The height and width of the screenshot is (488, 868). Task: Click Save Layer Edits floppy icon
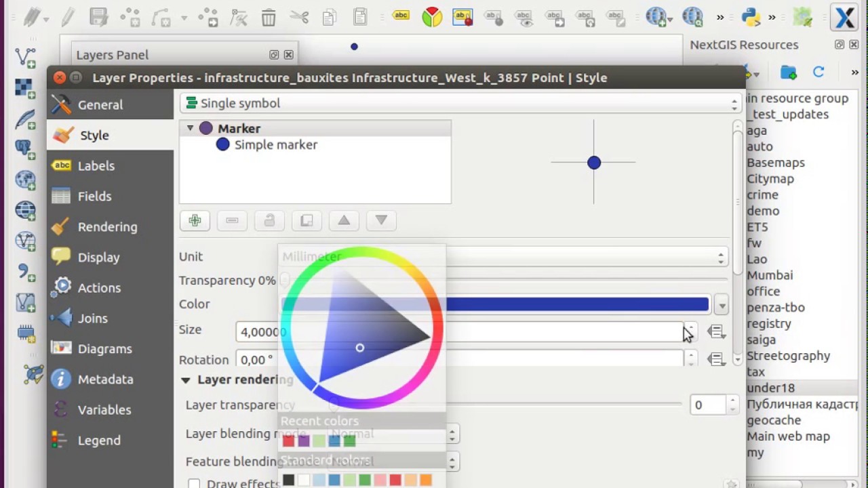pos(99,16)
